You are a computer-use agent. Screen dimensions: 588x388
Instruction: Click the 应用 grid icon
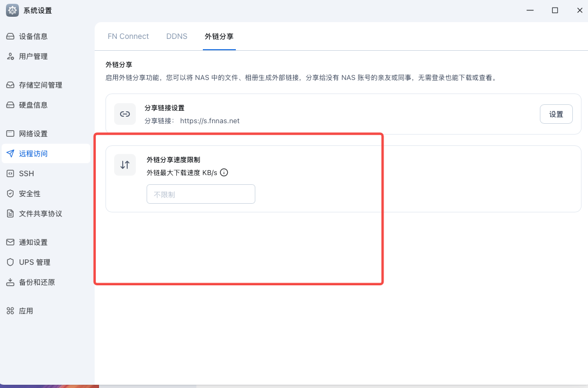click(x=10, y=311)
